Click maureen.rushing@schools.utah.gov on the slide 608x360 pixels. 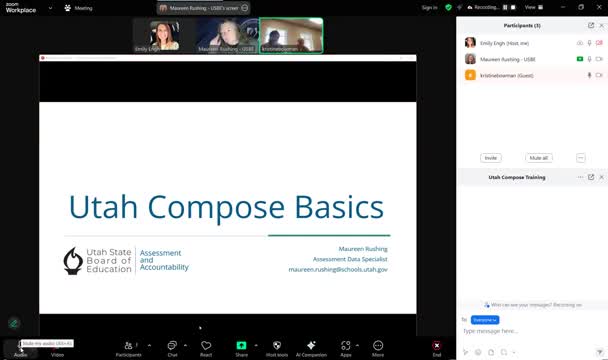pos(338,269)
